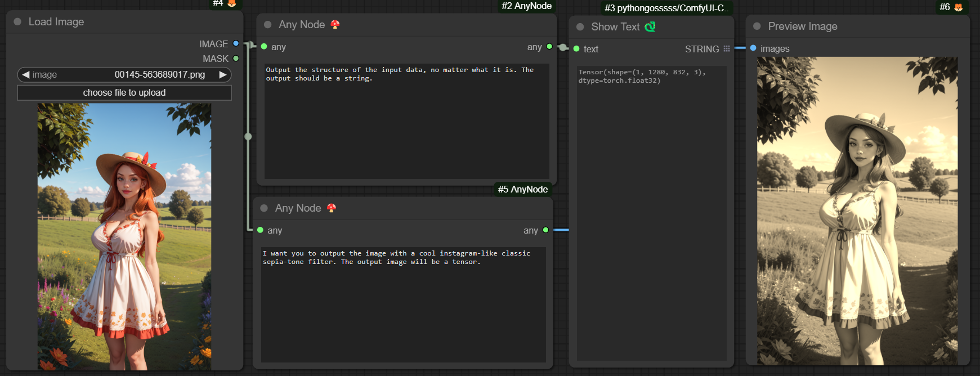Click the Tensor shape output text area
Image resolution: width=980 pixels, height=376 pixels.
pyautogui.click(x=652, y=213)
